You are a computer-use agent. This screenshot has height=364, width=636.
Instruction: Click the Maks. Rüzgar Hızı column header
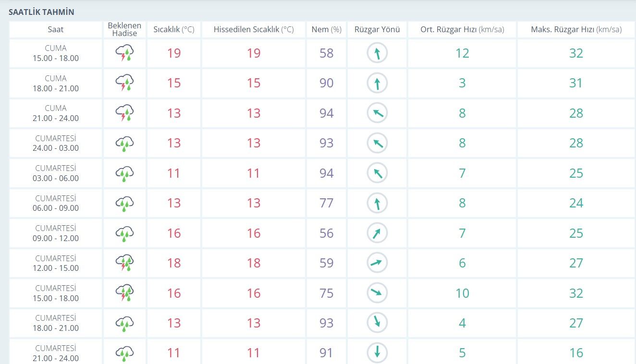point(576,29)
